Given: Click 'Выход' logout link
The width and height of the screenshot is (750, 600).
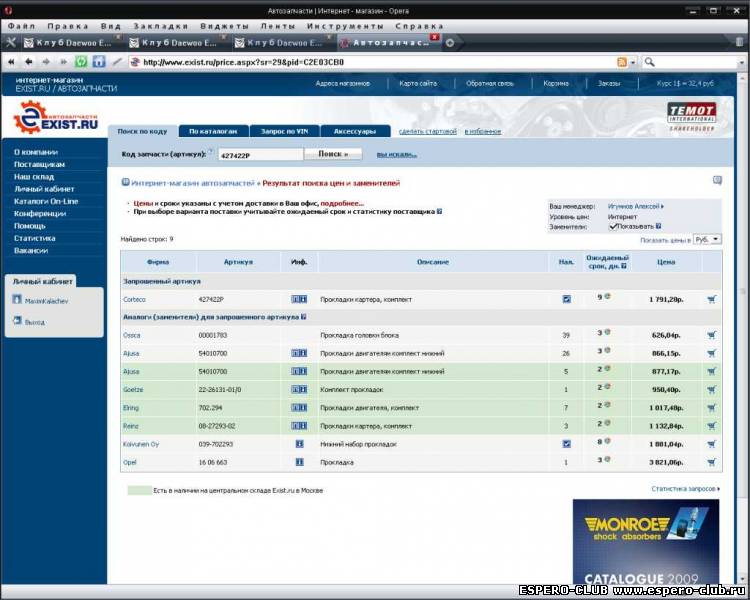Looking at the screenshot, I should [x=35, y=322].
